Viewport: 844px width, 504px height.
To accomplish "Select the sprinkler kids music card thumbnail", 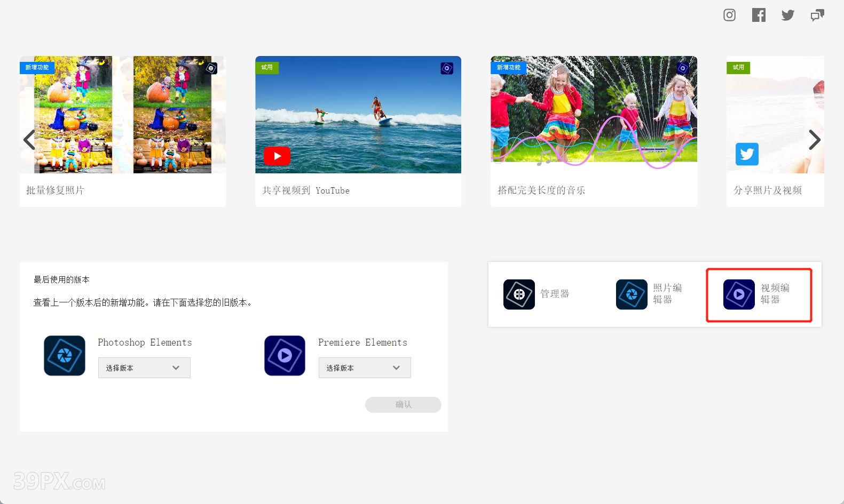I will [x=594, y=115].
